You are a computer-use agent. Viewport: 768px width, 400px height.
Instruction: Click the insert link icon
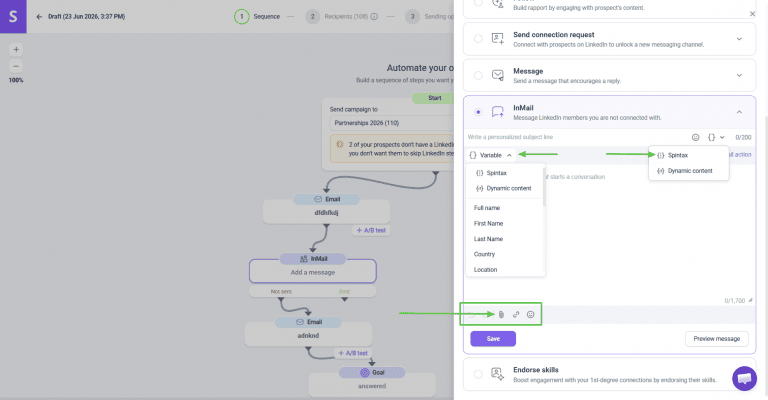pos(516,315)
